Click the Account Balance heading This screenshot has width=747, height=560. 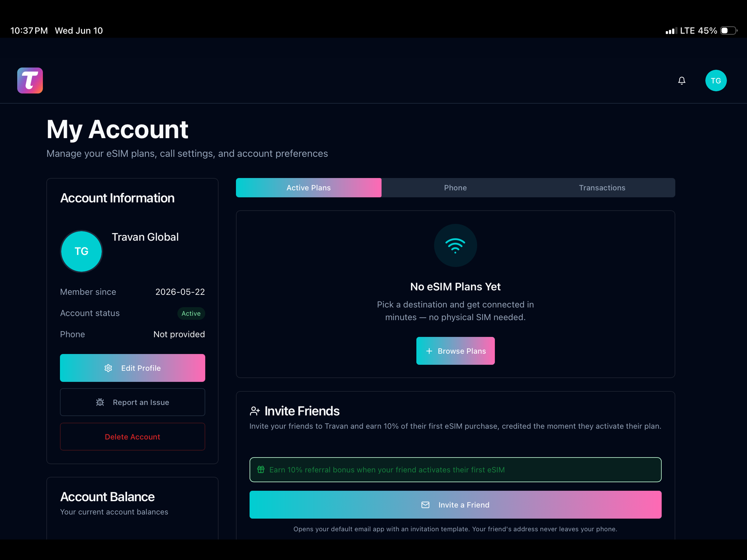pyautogui.click(x=107, y=497)
